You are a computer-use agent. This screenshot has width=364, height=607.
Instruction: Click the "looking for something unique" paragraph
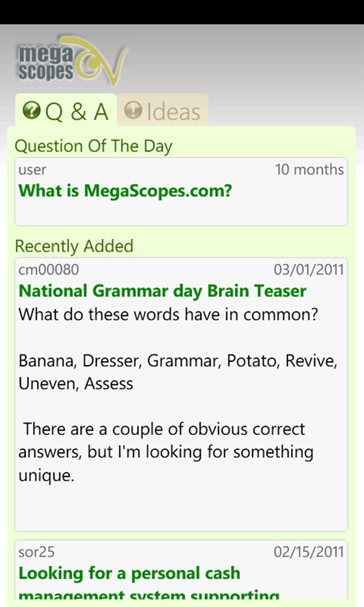click(165, 452)
